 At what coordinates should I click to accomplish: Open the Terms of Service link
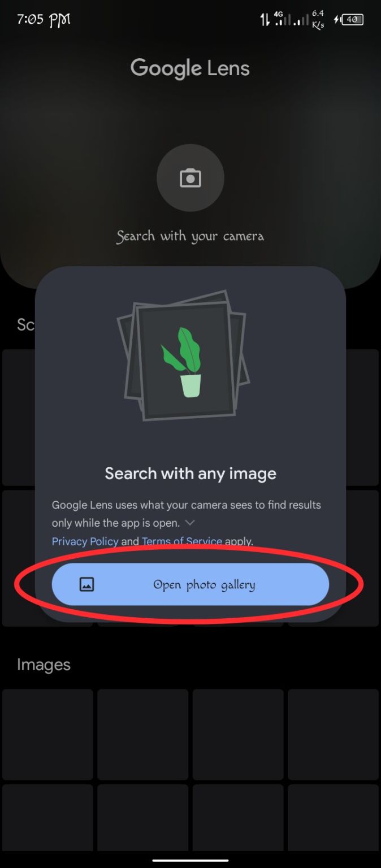coord(182,541)
